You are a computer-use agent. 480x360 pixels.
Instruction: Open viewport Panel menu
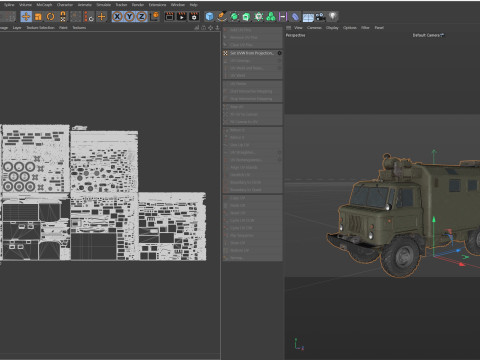click(379, 28)
